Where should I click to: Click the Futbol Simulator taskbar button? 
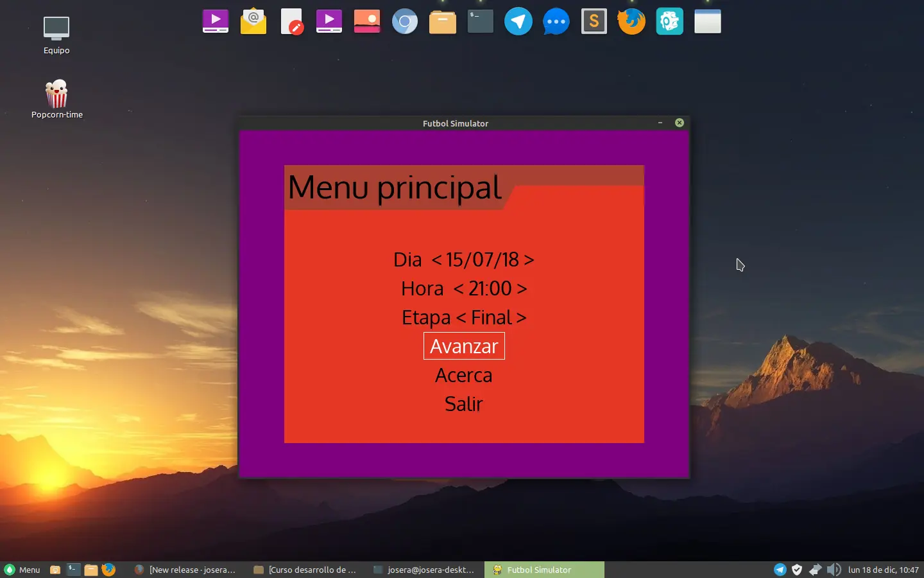click(x=544, y=570)
